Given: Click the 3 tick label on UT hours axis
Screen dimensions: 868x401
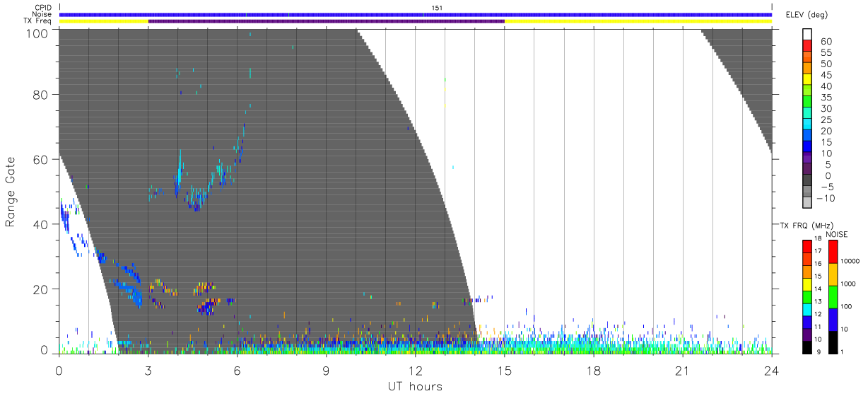Looking at the screenshot, I should coord(148,370).
